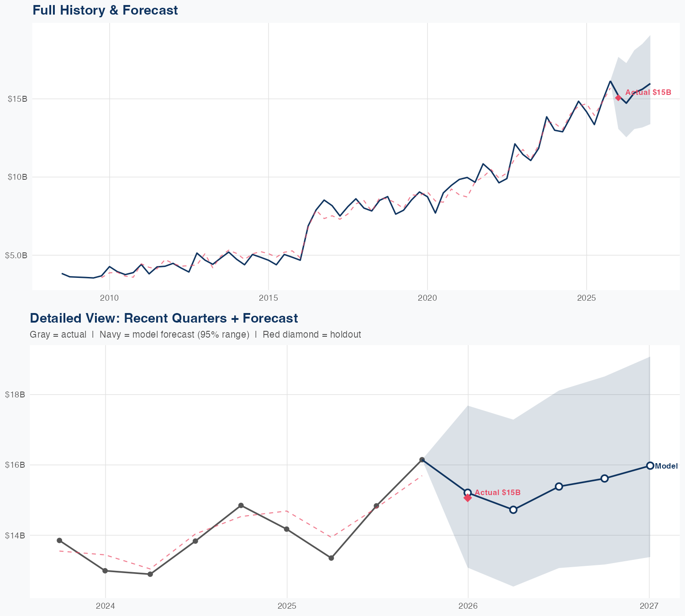This screenshot has height=616, width=685.
Task: Click the "Full History & Forecast" title
Action: tap(105, 10)
